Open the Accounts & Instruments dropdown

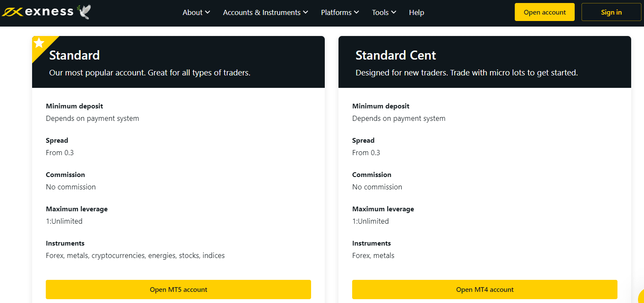pyautogui.click(x=265, y=12)
